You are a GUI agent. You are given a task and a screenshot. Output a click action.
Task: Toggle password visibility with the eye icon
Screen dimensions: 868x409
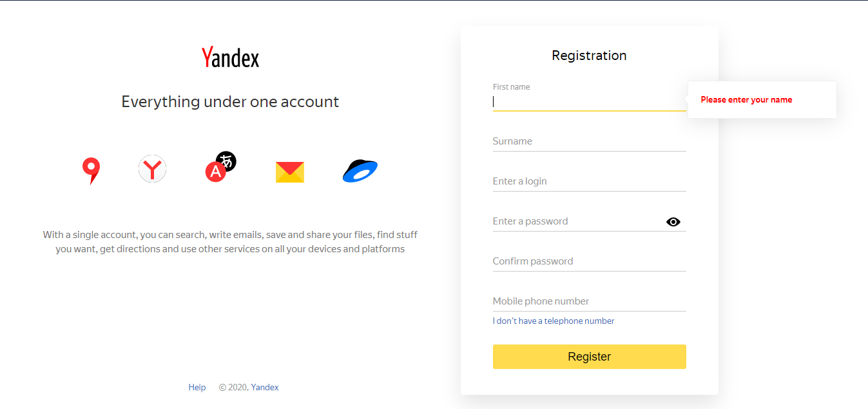coord(673,222)
